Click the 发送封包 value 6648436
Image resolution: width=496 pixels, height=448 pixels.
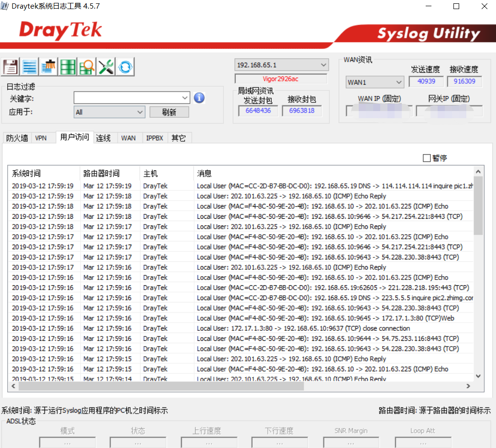point(258,111)
